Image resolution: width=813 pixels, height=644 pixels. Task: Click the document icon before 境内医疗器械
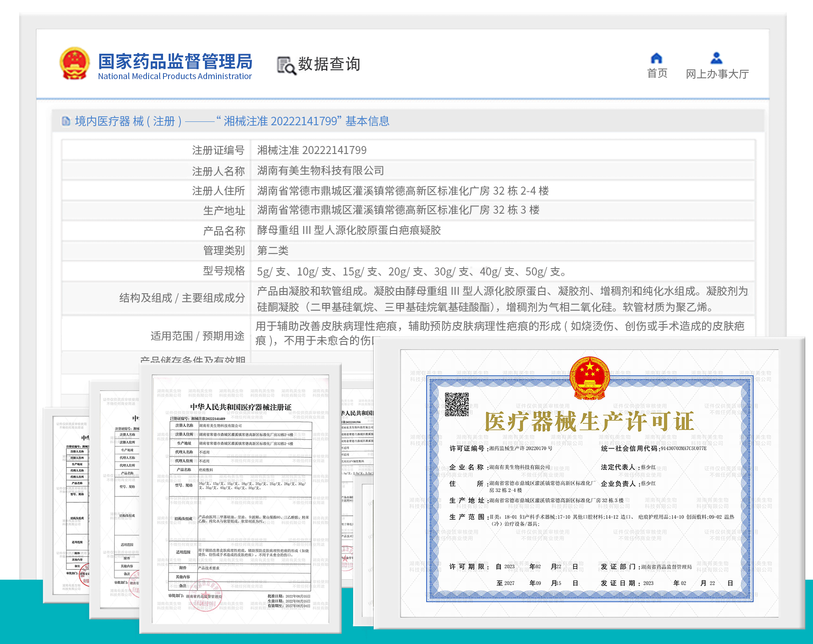(66, 121)
